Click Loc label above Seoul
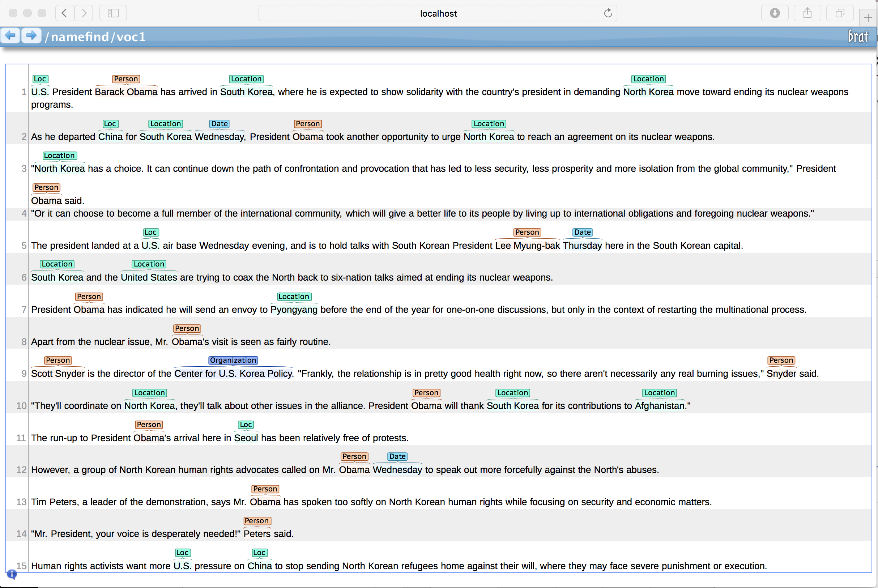The width and height of the screenshot is (878, 588). point(246,425)
